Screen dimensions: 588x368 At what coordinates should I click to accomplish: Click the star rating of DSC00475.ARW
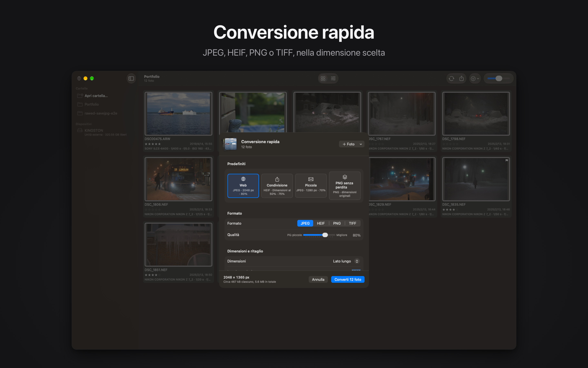[153, 144]
